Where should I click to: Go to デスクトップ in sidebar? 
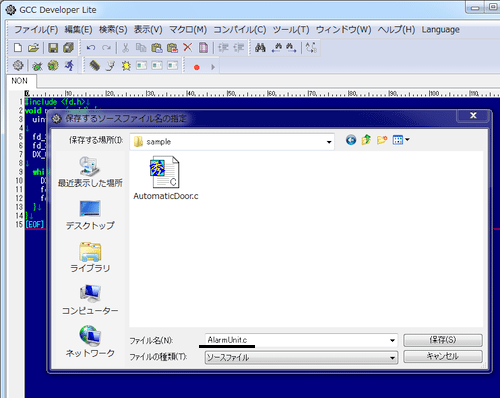pyautogui.click(x=90, y=215)
